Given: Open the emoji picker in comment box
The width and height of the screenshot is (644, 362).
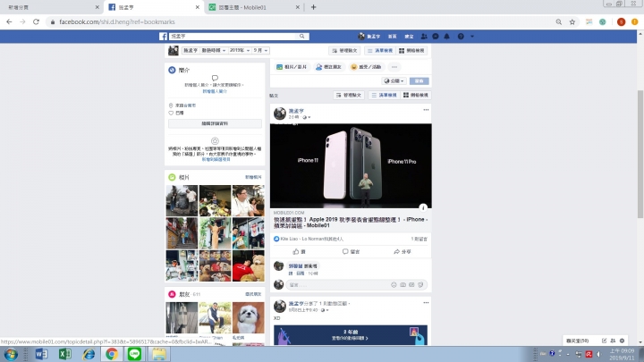Looking at the screenshot, I should (x=394, y=285).
